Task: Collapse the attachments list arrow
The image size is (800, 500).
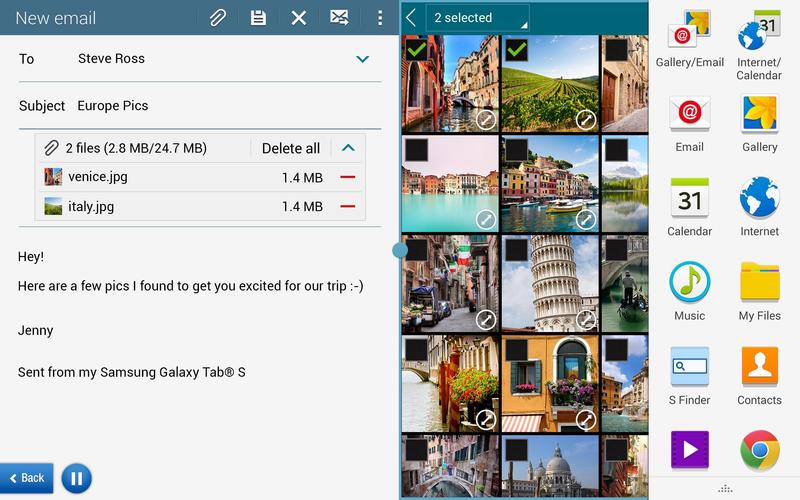Action: point(348,148)
